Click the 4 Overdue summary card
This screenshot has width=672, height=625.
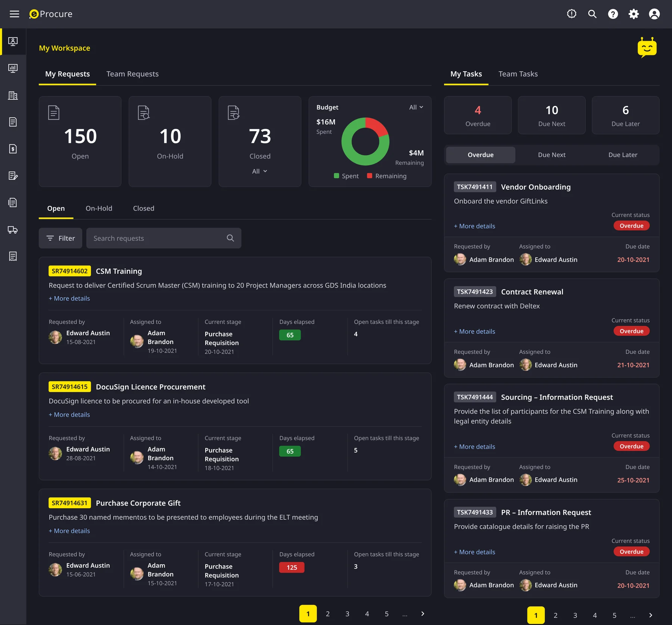(478, 115)
